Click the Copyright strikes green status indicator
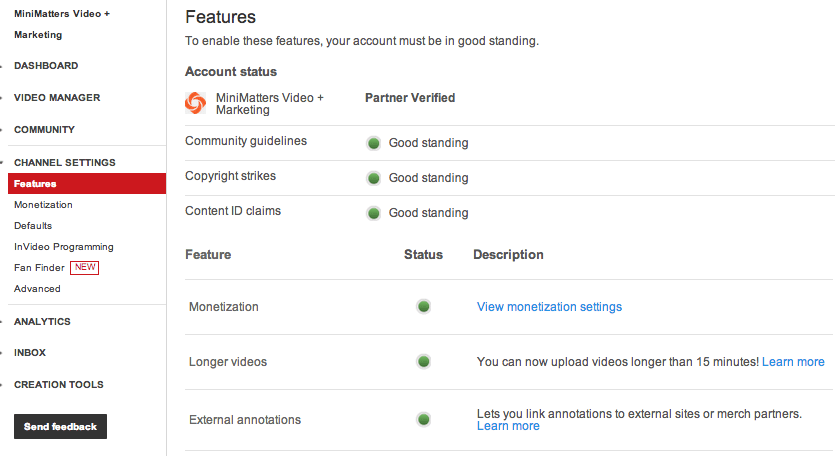The image size is (835, 456). tap(374, 178)
